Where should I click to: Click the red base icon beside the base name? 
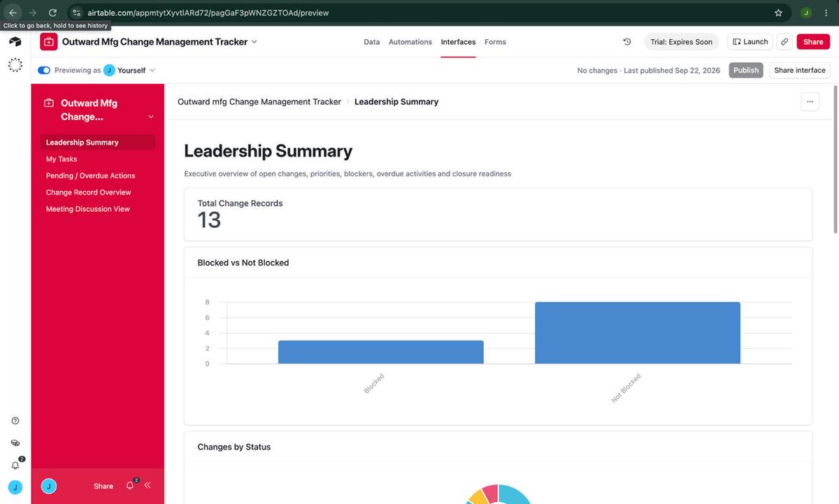click(48, 42)
